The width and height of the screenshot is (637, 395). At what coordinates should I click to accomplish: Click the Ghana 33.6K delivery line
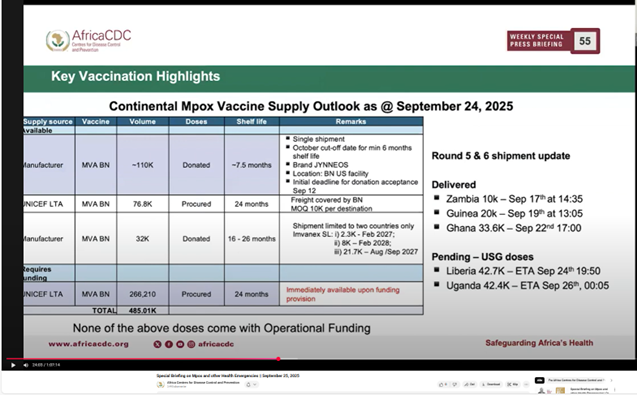pyautogui.click(x=514, y=228)
